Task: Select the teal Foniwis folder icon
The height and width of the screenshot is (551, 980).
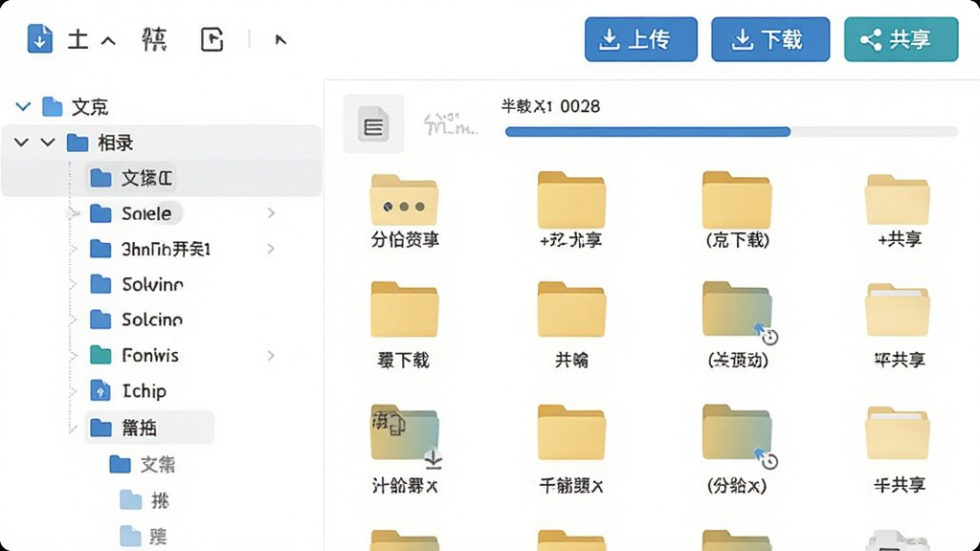Action: coord(100,356)
